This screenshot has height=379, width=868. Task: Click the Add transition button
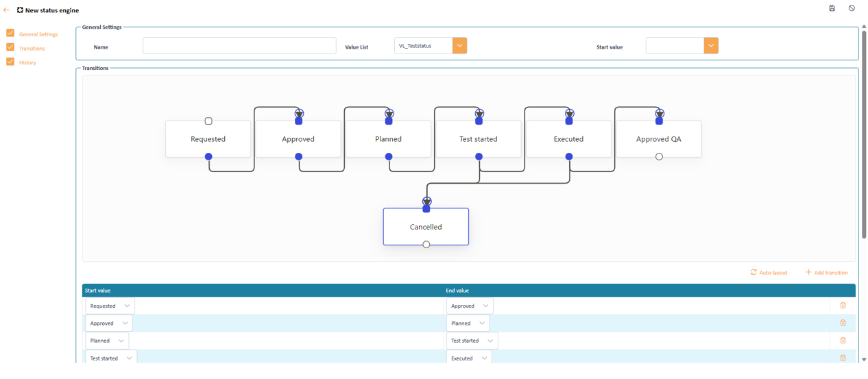click(x=826, y=272)
